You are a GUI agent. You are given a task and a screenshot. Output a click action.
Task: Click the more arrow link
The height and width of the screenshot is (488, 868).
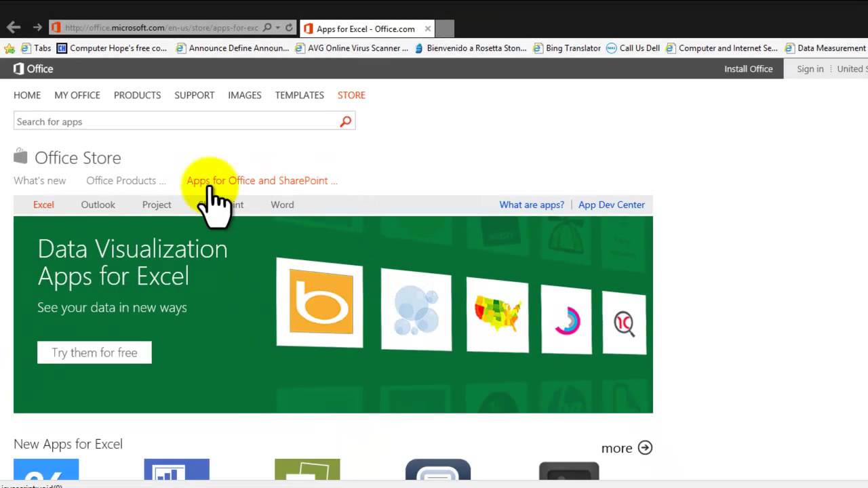(x=627, y=448)
